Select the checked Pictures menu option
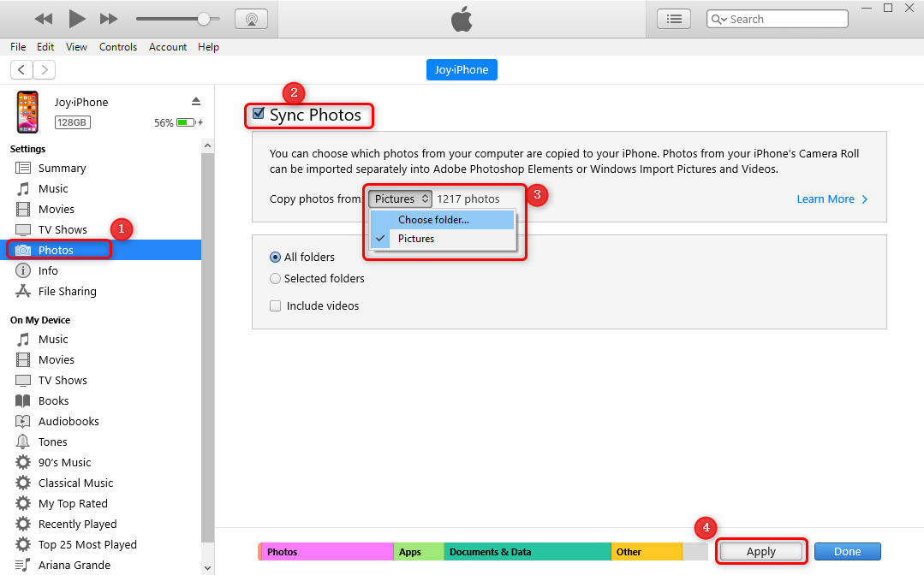This screenshot has width=924, height=575. (443, 239)
